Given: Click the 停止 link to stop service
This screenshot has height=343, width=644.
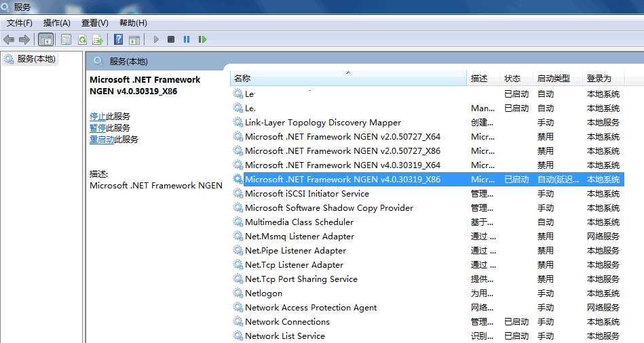Looking at the screenshot, I should 98,117.
